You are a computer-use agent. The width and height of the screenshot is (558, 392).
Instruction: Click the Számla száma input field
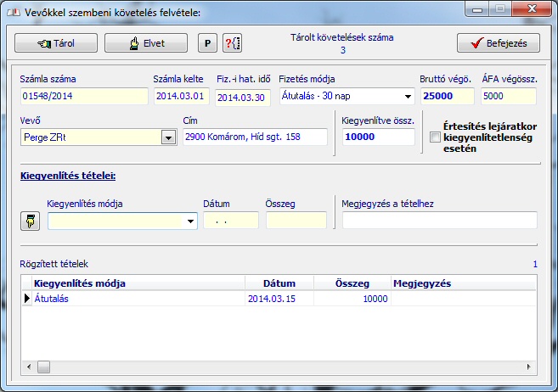84,97
